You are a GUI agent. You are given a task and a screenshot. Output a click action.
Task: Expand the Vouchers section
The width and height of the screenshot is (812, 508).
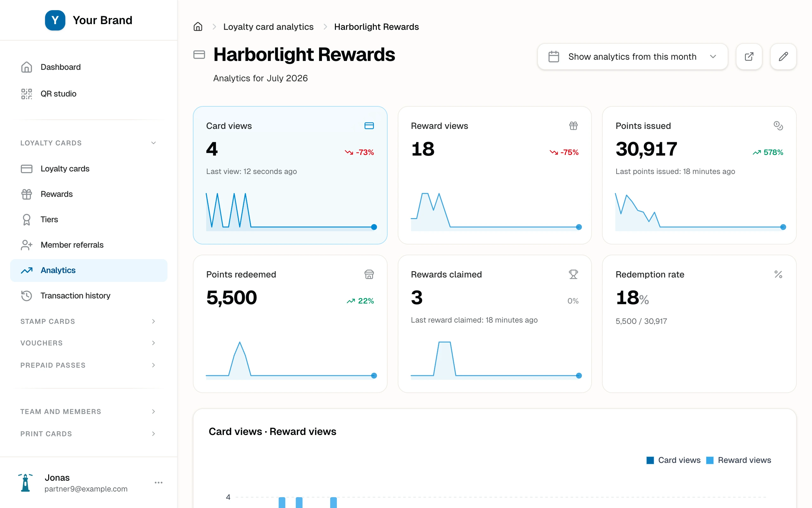tap(88, 343)
